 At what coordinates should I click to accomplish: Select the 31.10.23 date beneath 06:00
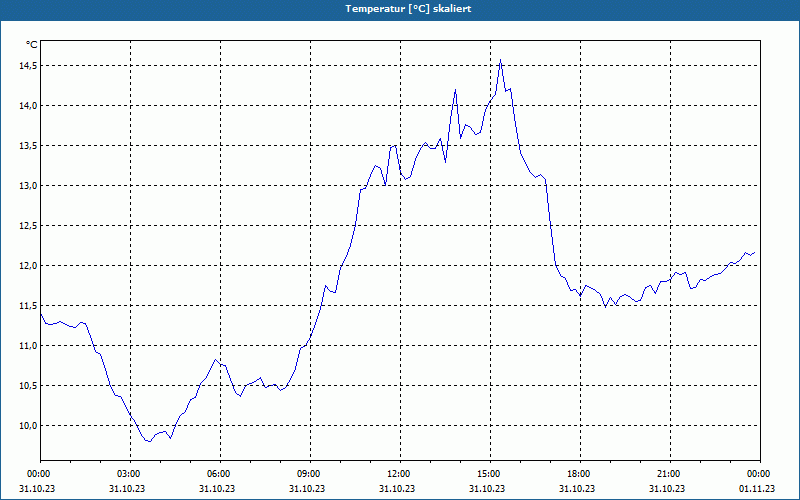(217, 489)
